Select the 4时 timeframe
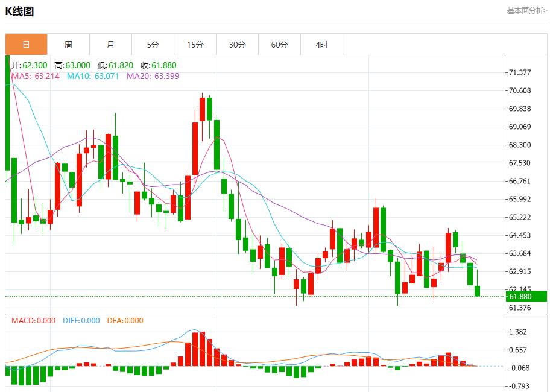Viewport: 550px width, 392px height. pyautogui.click(x=320, y=44)
